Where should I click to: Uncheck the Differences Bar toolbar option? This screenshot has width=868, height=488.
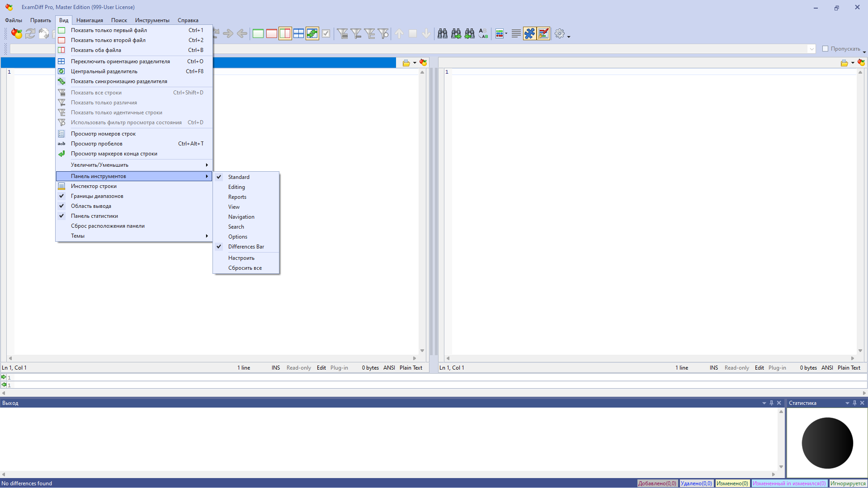click(x=246, y=247)
